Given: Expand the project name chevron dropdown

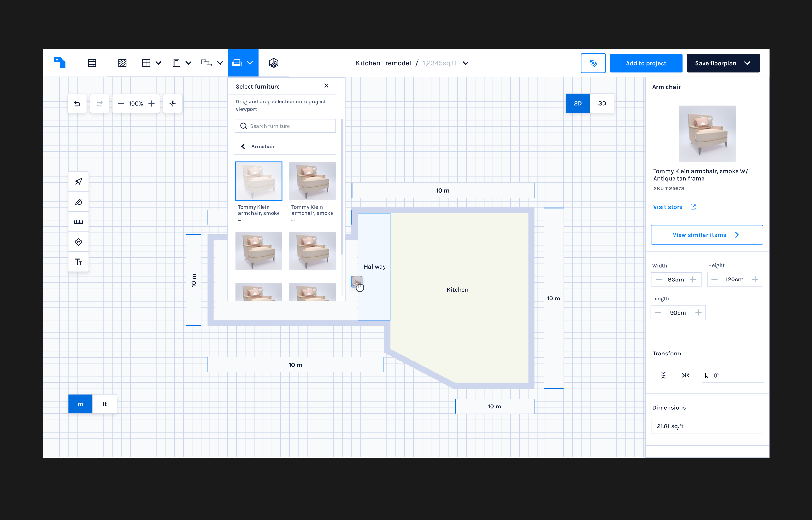Looking at the screenshot, I should [465, 63].
